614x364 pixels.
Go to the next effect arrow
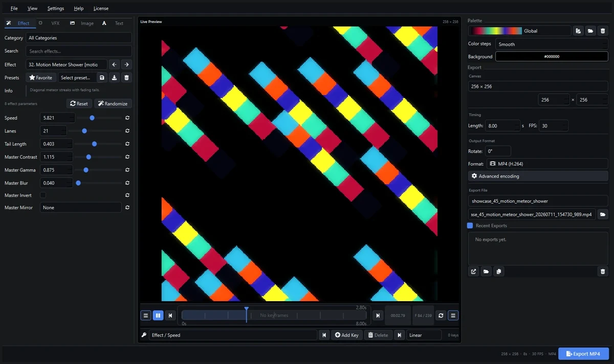(126, 64)
